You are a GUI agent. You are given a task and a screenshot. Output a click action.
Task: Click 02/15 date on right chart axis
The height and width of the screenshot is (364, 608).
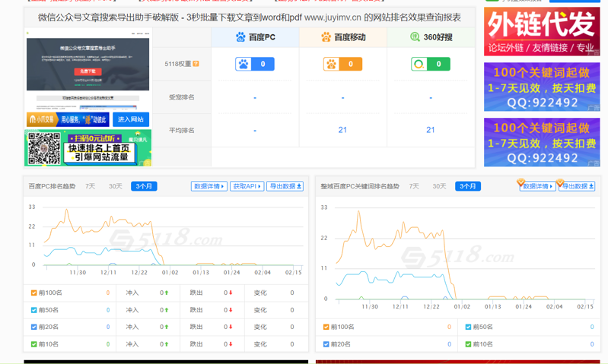585,307
